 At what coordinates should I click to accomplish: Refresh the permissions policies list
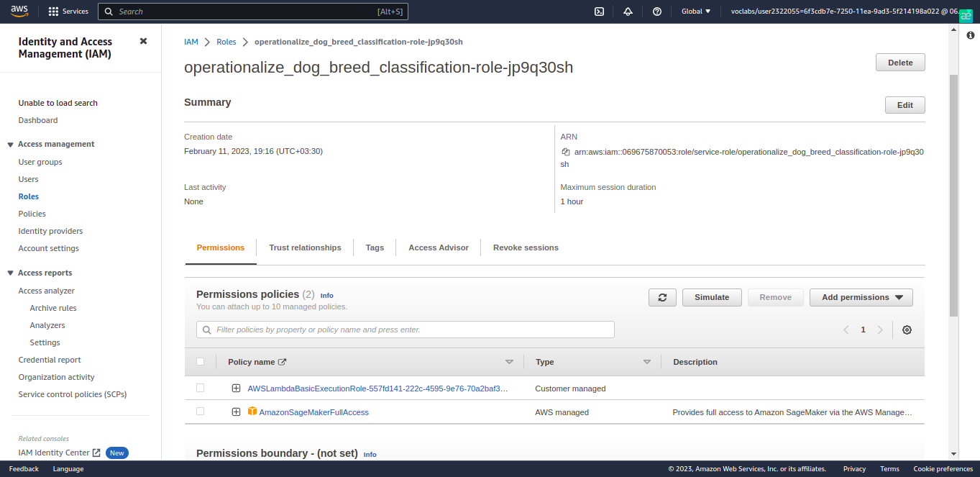point(662,297)
